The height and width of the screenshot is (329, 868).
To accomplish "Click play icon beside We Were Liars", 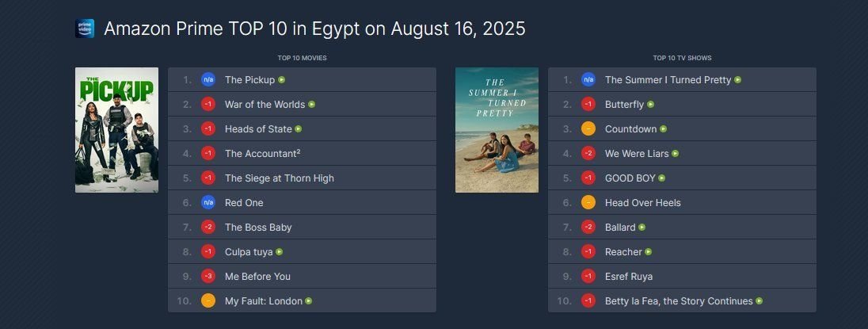I will [676, 154].
